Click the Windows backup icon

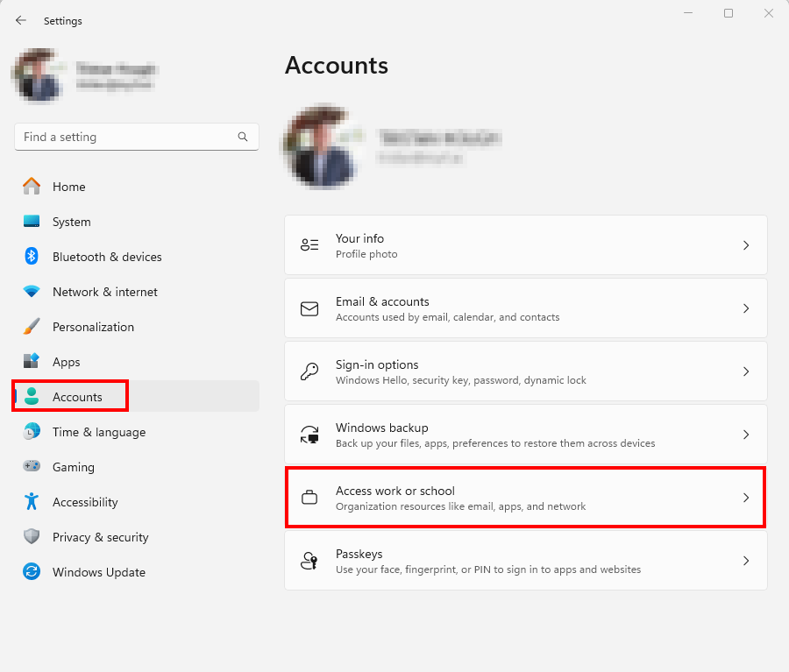coord(309,434)
